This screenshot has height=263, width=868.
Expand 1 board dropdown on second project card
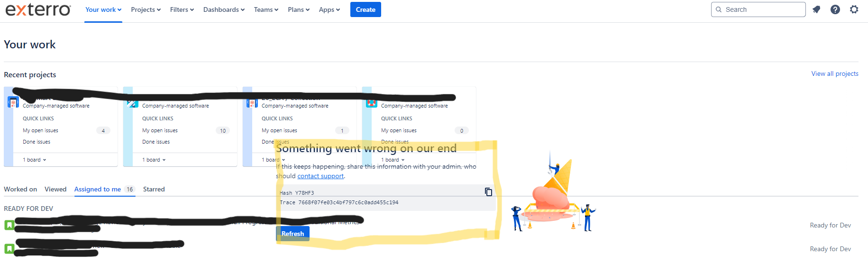tap(154, 160)
